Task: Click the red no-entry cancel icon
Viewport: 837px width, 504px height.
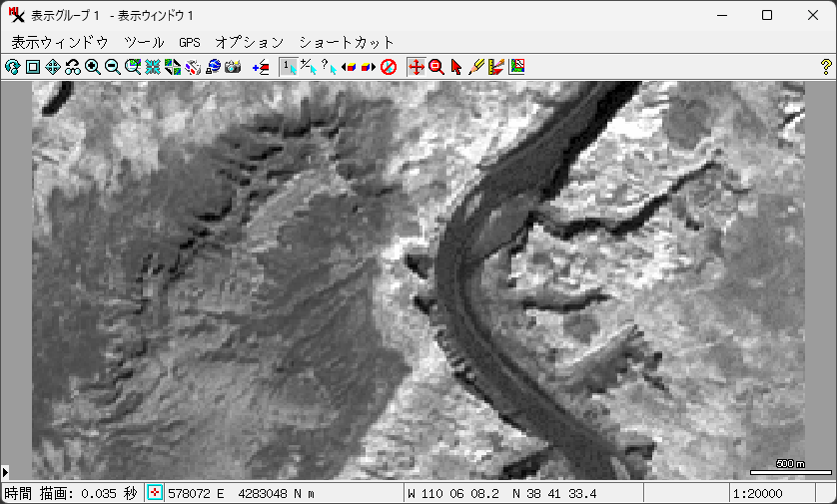Action: tap(389, 67)
